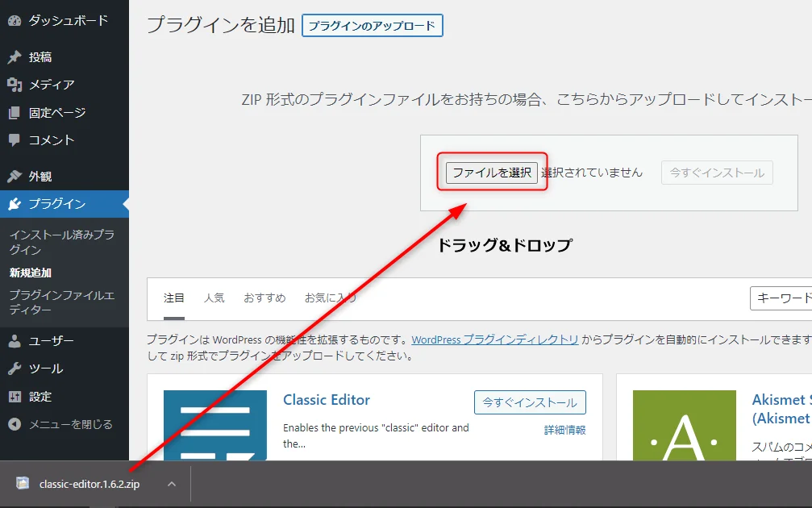Image resolution: width=812 pixels, height=508 pixels.
Task: Open the キーワード search type dropdown
Action: [x=781, y=298]
